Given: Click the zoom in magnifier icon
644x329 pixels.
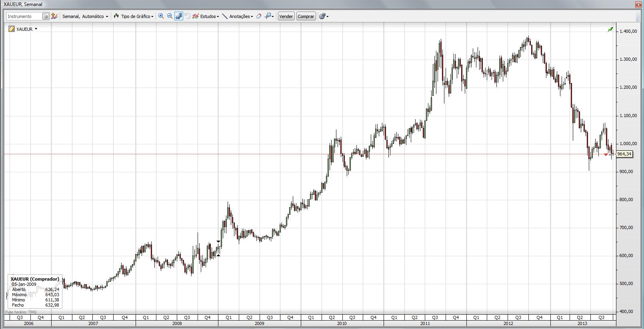Looking at the screenshot, I should pyautogui.click(x=161, y=16).
